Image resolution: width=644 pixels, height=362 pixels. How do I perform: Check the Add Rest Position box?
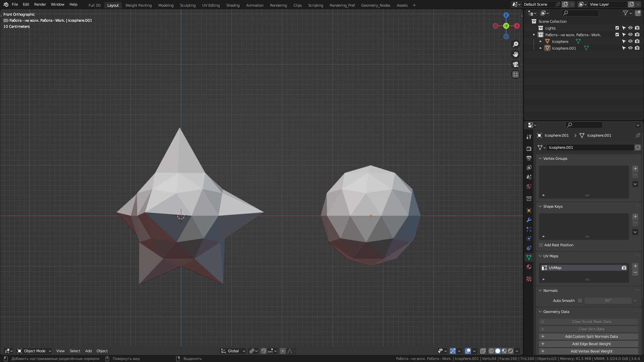pyautogui.click(x=541, y=245)
